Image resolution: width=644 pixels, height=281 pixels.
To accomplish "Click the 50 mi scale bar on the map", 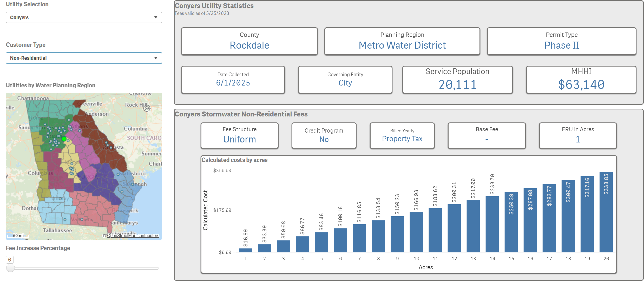I will [18, 236].
